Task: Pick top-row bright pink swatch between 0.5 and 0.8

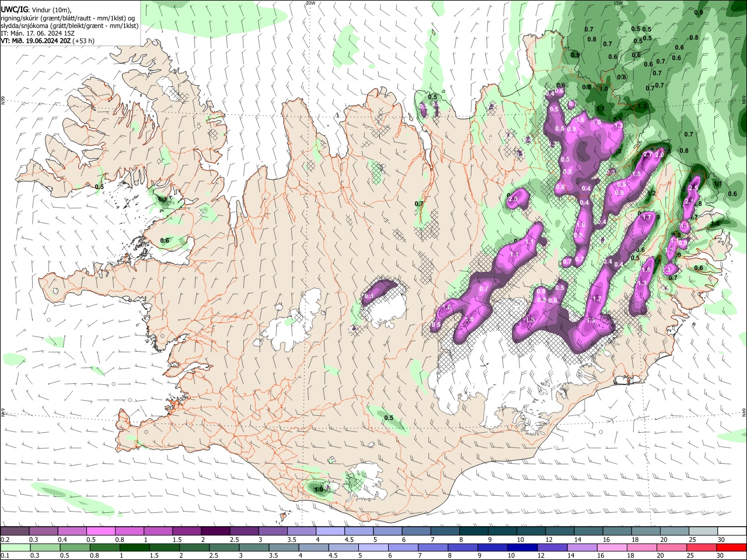Action: (x=100, y=531)
